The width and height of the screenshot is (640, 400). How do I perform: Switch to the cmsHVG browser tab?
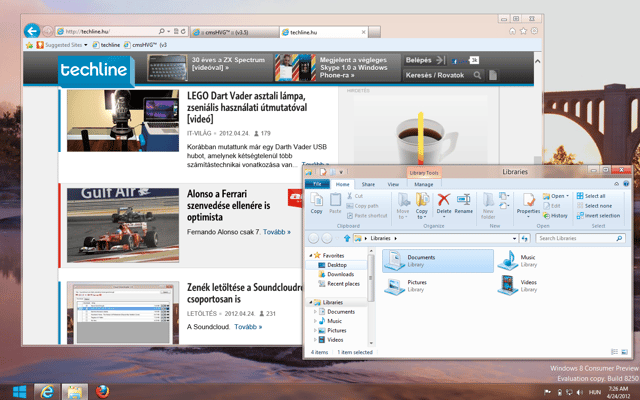[234, 32]
